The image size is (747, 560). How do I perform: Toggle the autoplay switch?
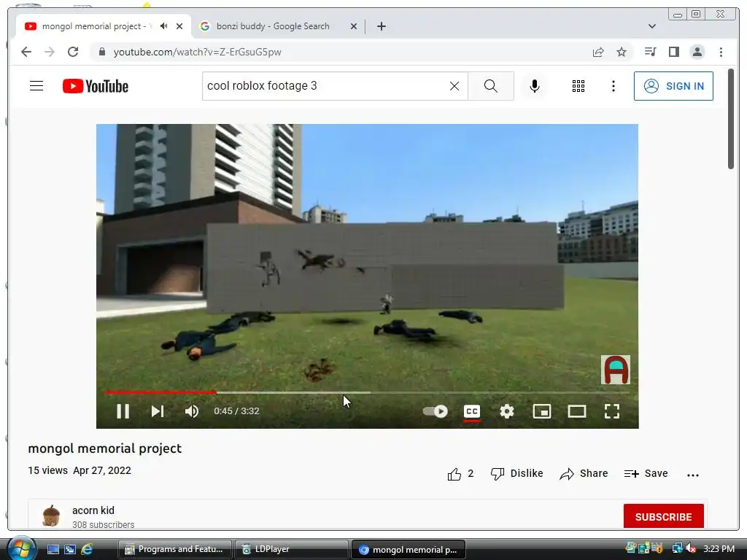point(435,411)
